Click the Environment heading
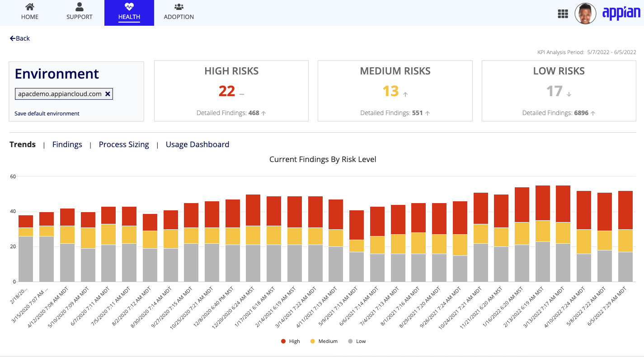This screenshot has width=644, height=357. [x=57, y=74]
